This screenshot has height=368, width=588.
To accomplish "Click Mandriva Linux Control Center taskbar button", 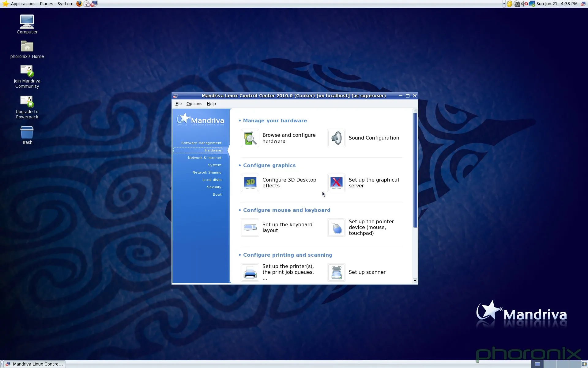I will click(35, 364).
